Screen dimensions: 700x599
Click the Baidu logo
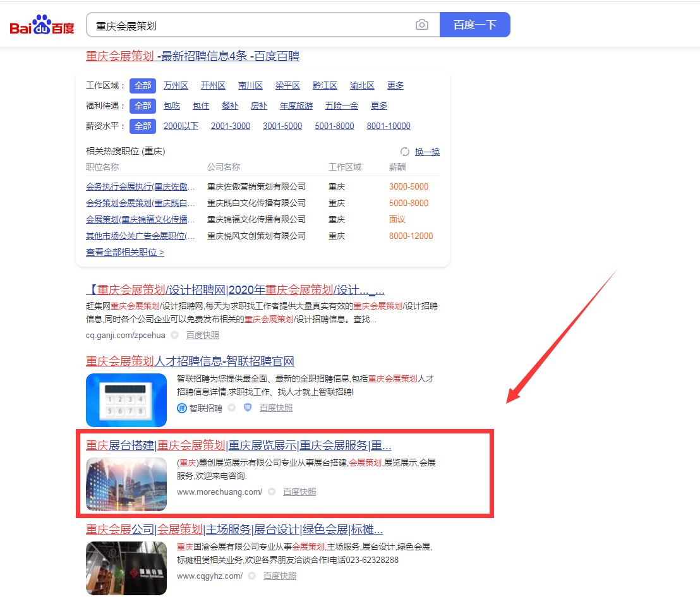(x=42, y=25)
